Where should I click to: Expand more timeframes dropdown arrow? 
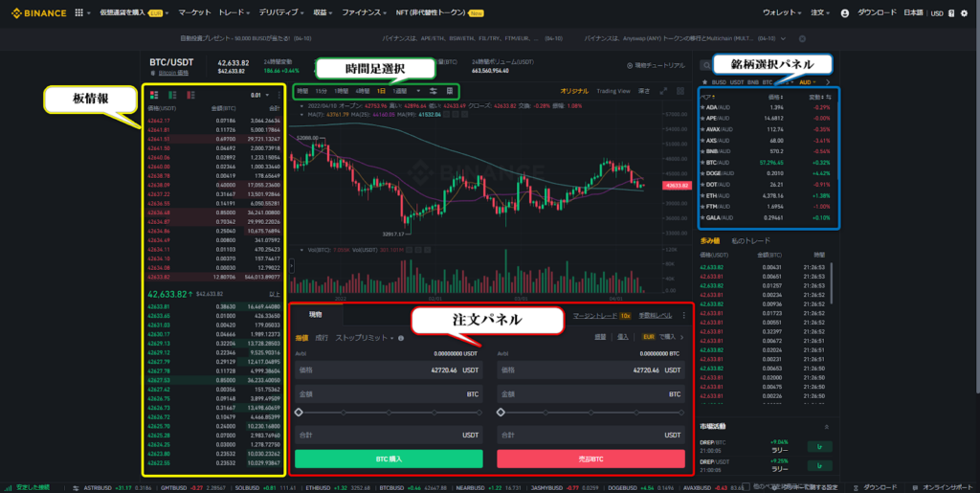tap(418, 91)
